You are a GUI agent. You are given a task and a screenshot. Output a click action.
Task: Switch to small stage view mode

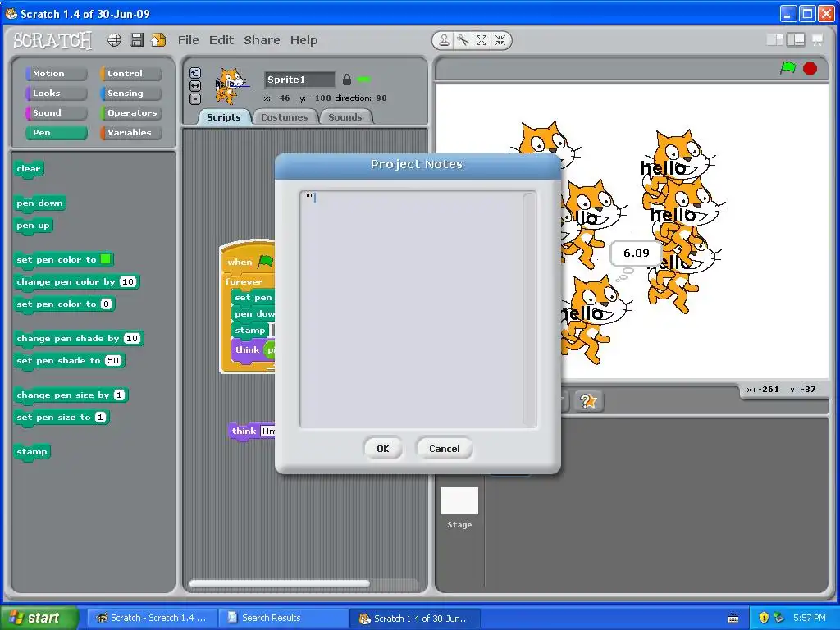pyautogui.click(x=774, y=39)
